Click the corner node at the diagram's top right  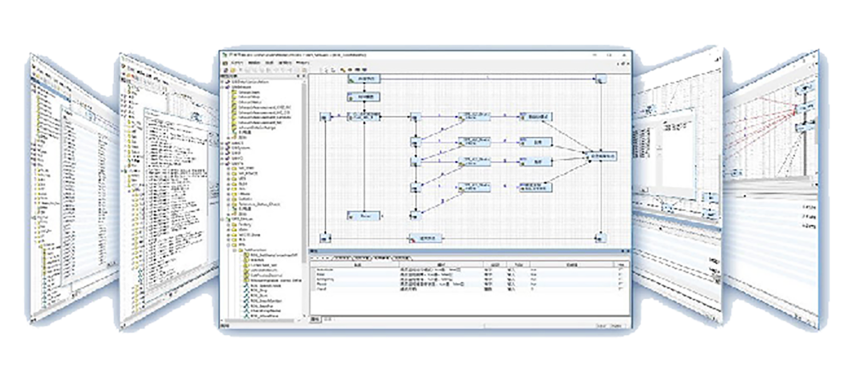click(600, 80)
